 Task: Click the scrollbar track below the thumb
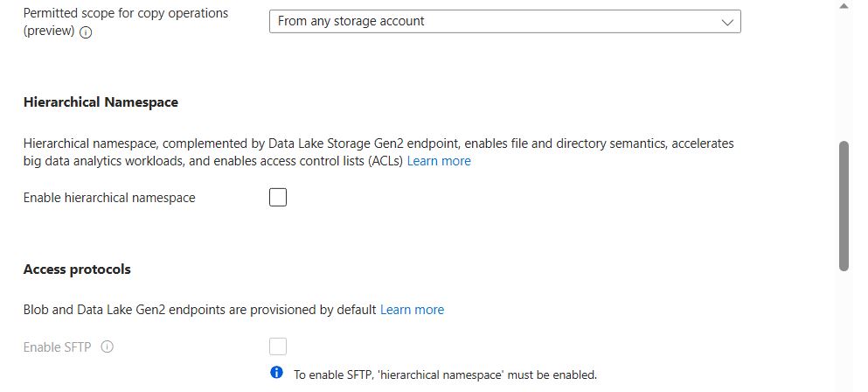tap(844, 332)
